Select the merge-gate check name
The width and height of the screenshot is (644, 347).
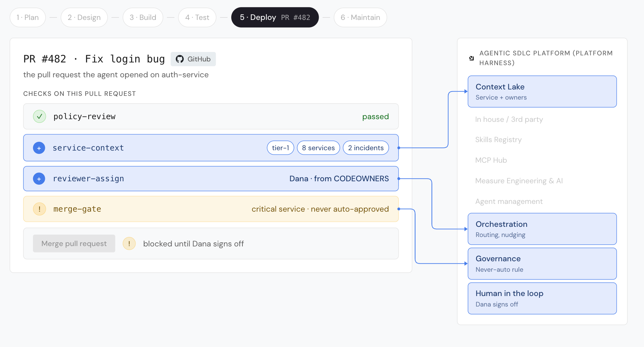click(x=77, y=209)
